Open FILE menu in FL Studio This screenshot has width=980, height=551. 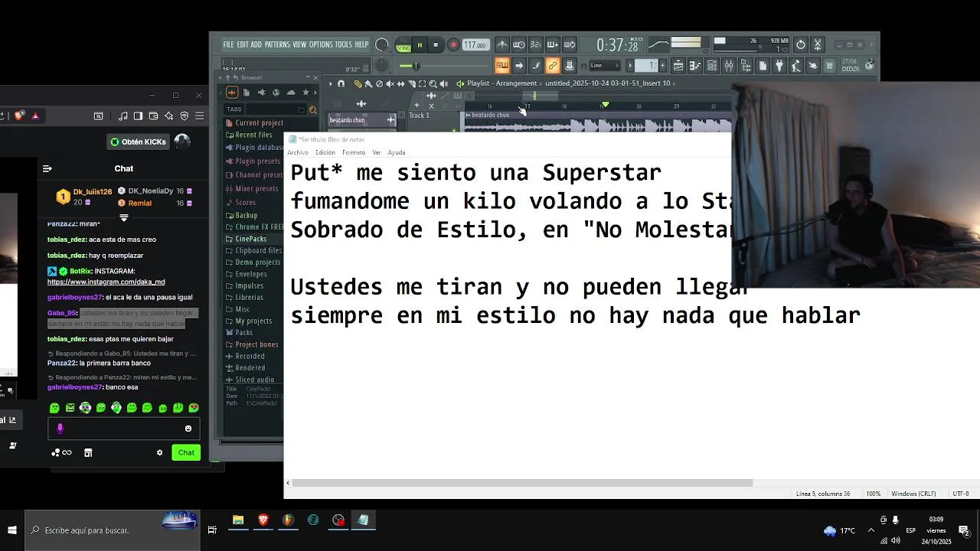(228, 44)
